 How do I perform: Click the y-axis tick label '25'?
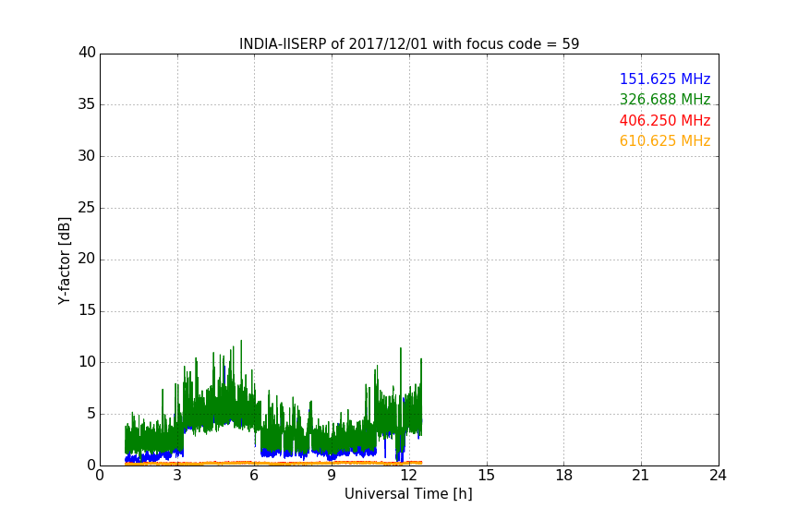(87, 208)
